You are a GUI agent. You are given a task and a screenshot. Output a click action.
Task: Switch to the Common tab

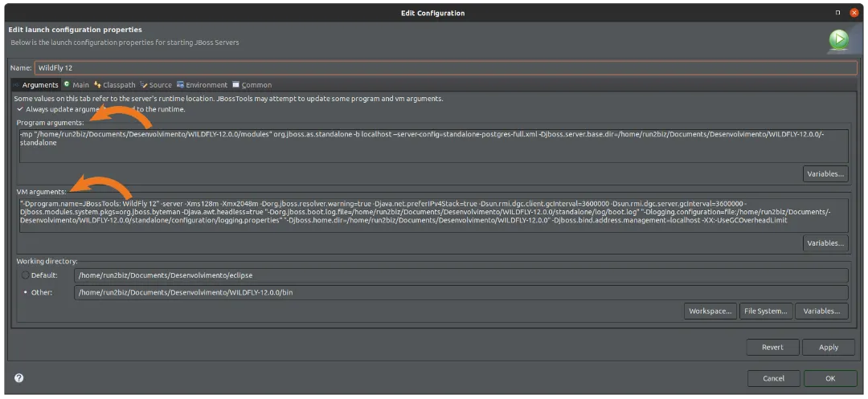252,85
